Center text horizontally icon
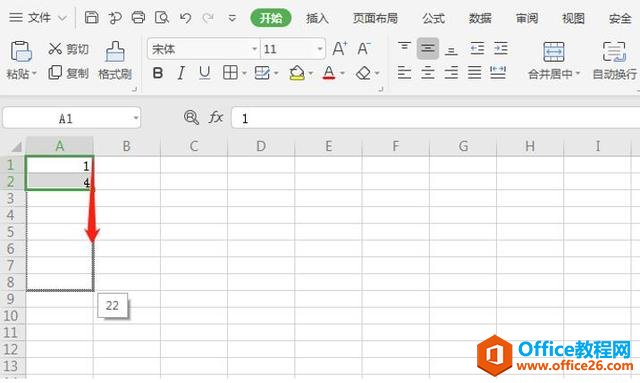640x383 pixels. tap(427, 73)
